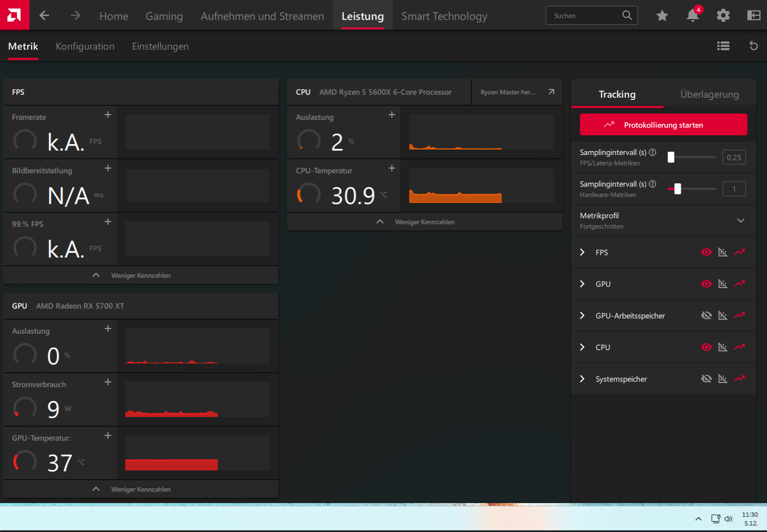
Task: Toggle logging graph icon for GPU-Arbeitsspeicher row
Action: tap(740, 315)
